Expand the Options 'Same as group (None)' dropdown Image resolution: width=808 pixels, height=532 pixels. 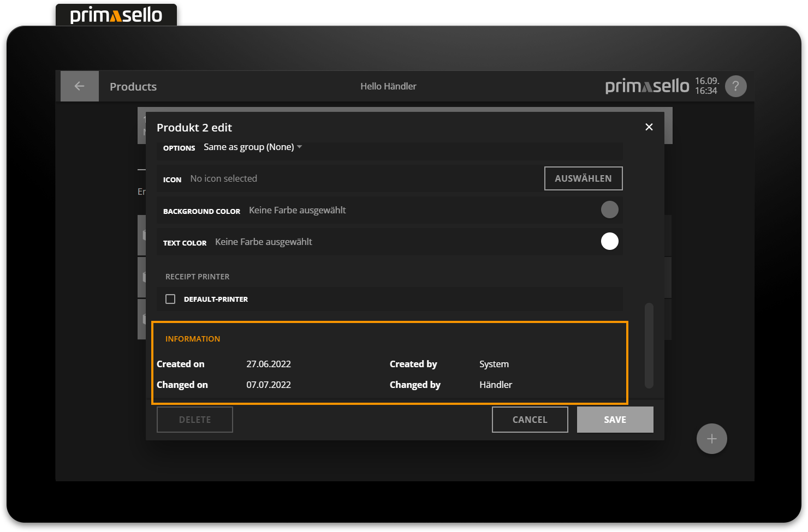pos(253,147)
